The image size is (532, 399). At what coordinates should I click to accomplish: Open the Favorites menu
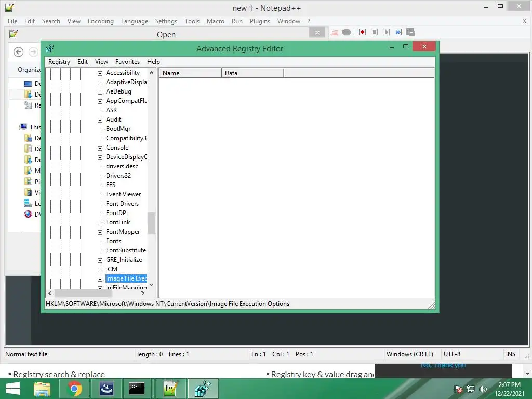pos(127,62)
